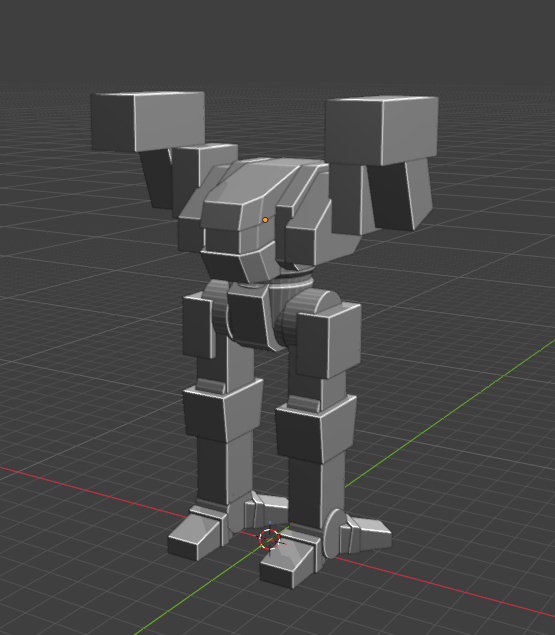The width and height of the screenshot is (555, 635).
Task: Click the 3D cursor crosshair between the feet
Action: click(269, 539)
